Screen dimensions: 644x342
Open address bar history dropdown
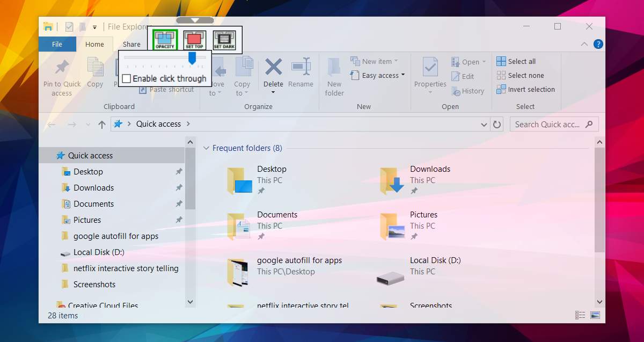coord(484,125)
